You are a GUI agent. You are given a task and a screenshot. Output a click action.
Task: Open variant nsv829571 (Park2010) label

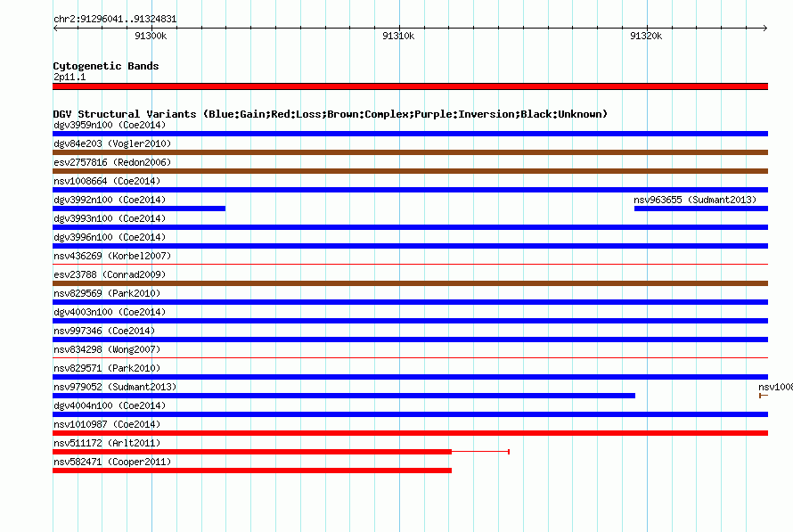107,368
